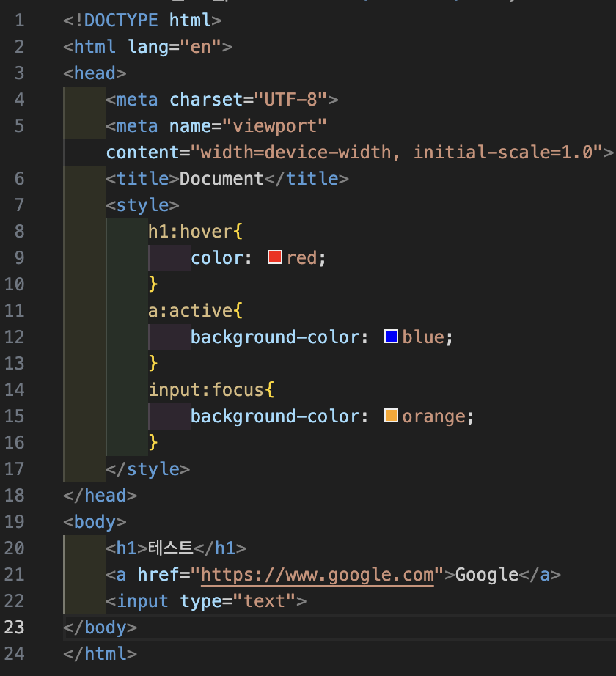Click the opening head tag
The height and width of the screenshot is (676, 616).
coord(95,73)
